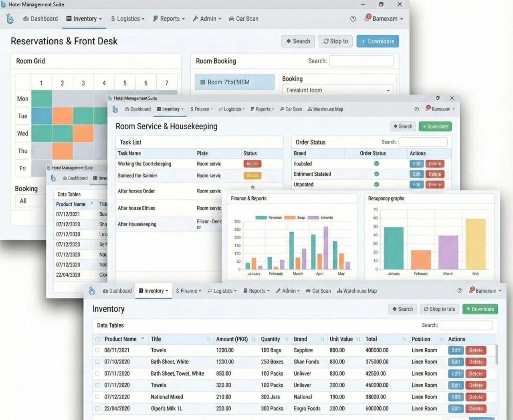The width and height of the screenshot is (513, 420).
Task: Delete the Iloabsled order status row
Action: click(x=434, y=164)
